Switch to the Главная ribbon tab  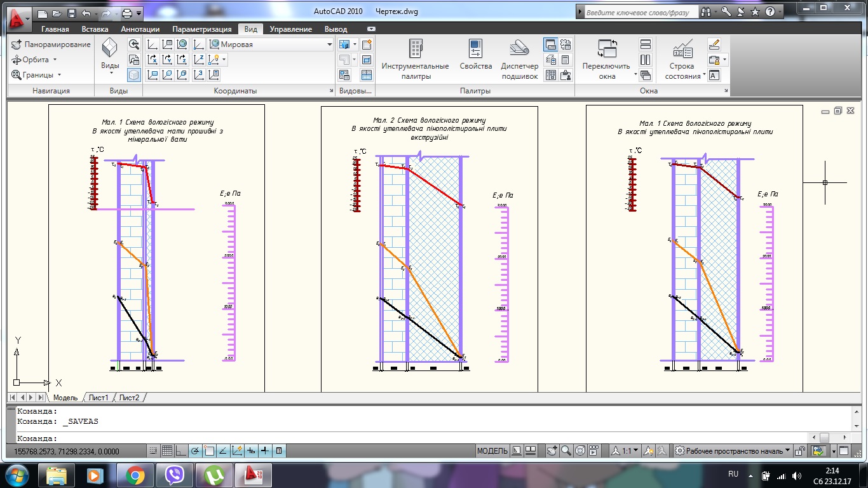(55, 29)
